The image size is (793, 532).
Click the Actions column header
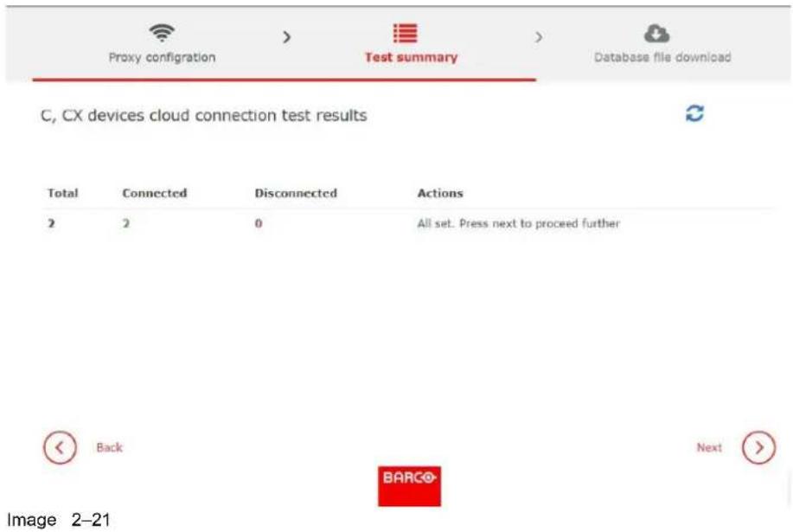(440, 193)
